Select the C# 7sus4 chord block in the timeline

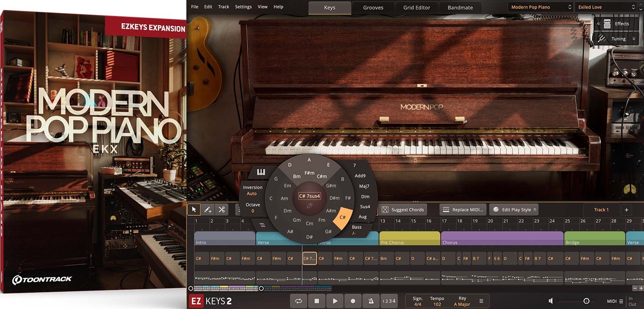click(309, 258)
